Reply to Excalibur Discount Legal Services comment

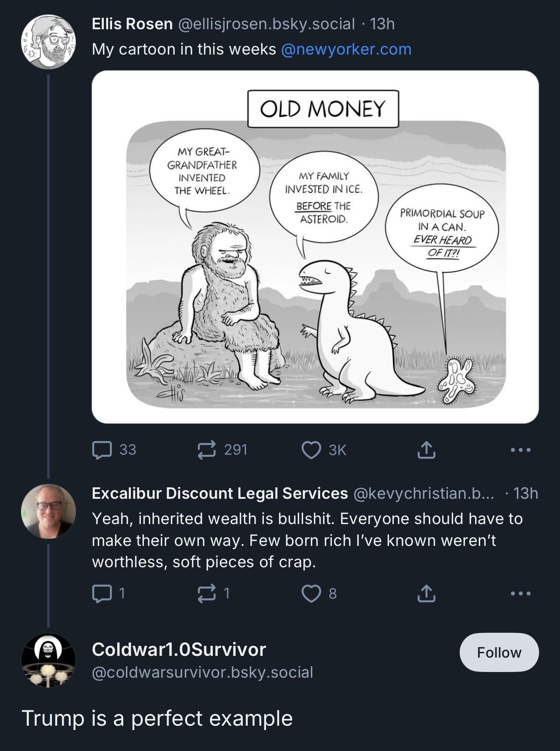click(x=102, y=593)
